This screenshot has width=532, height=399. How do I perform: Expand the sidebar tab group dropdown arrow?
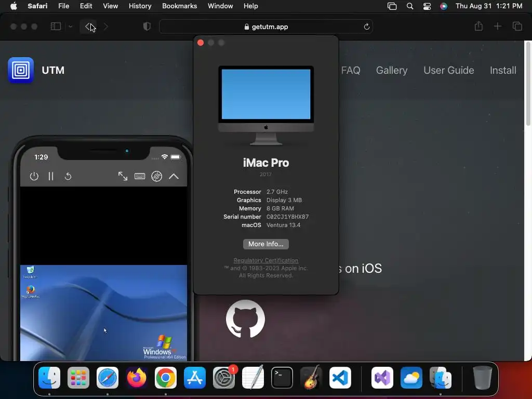click(70, 26)
